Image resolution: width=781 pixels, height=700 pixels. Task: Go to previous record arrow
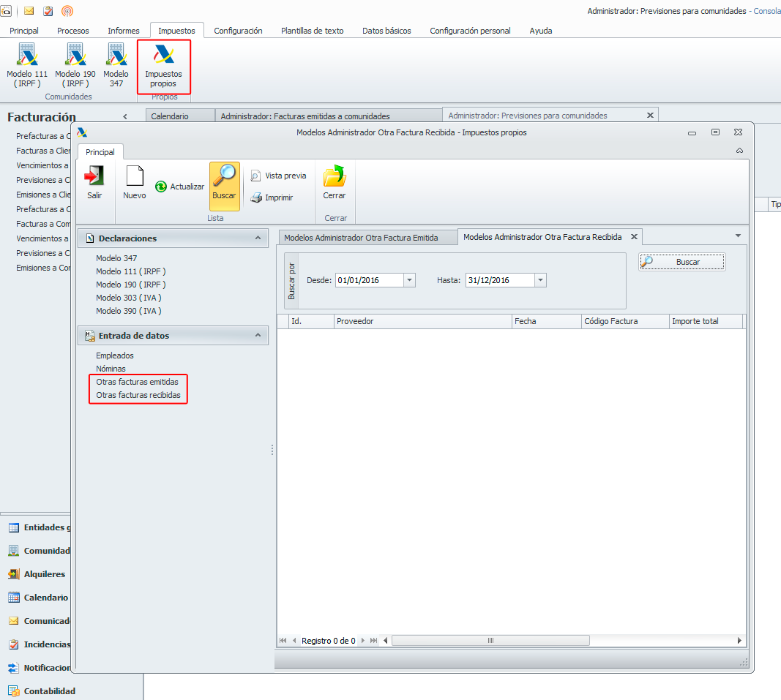tap(294, 641)
